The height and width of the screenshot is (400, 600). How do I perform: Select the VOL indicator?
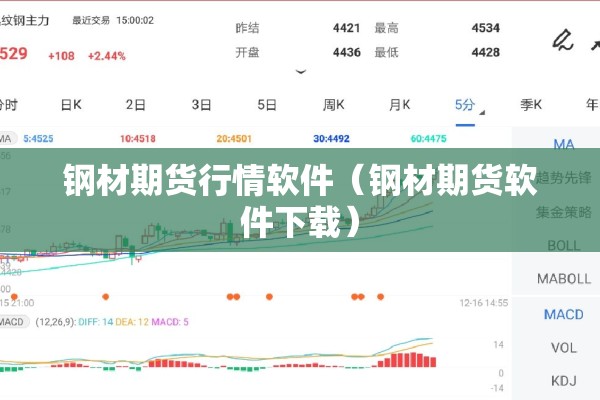[x=564, y=348]
